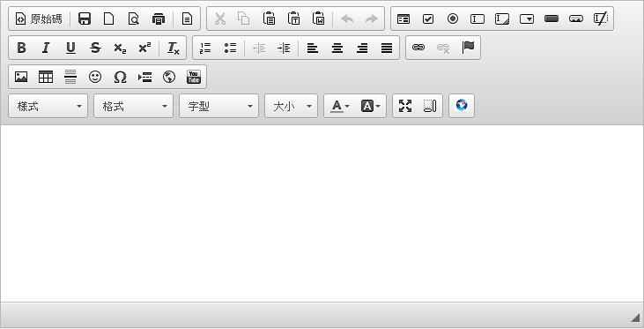Maximize the editor
This screenshot has height=329, width=644.
(x=405, y=106)
